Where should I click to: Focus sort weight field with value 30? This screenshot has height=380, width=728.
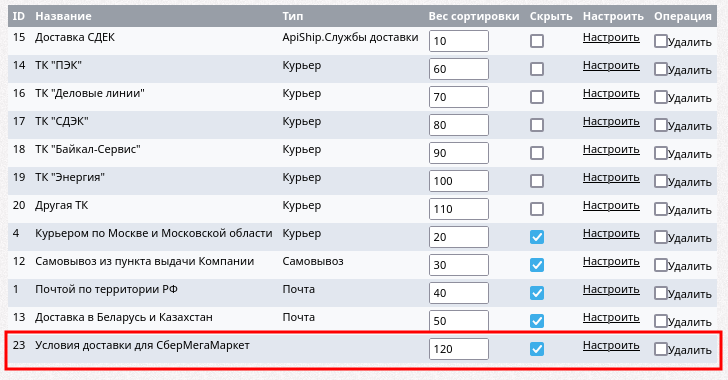[459, 265]
